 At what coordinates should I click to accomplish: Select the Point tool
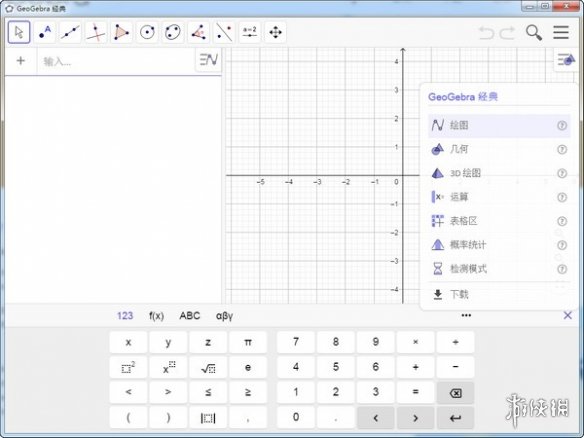(x=45, y=32)
